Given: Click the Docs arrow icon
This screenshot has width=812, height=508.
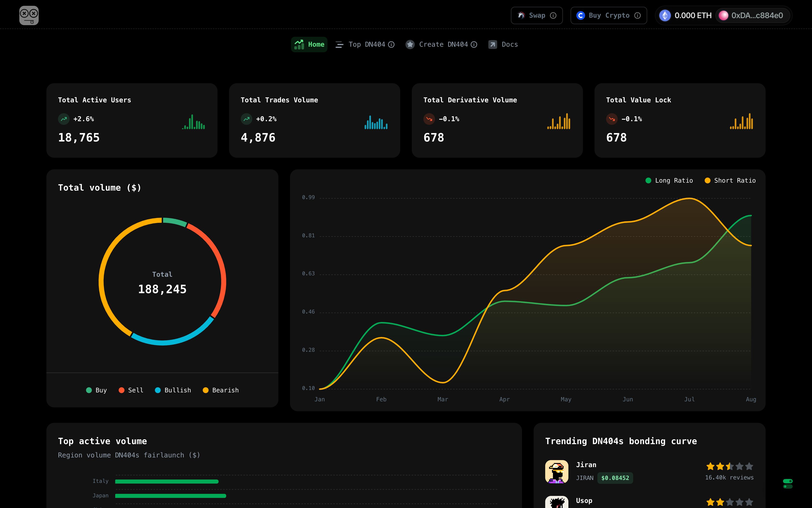Looking at the screenshot, I should coord(493,44).
